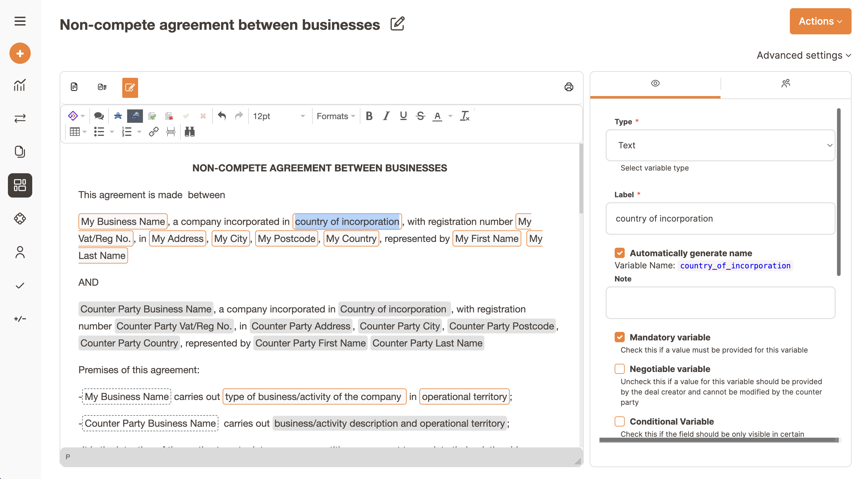Image resolution: width=868 pixels, height=479 pixels.
Task: Click the editor vertical scrollbar
Action: 581,178
